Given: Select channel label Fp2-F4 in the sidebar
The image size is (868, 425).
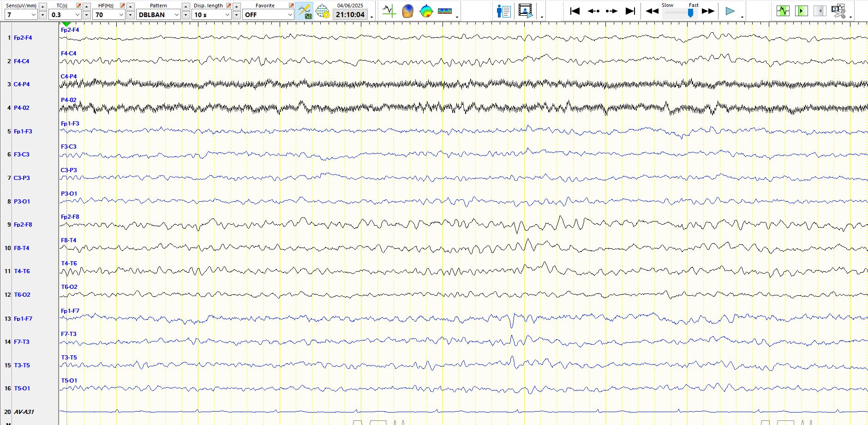Looking at the screenshot, I should (23, 38).
